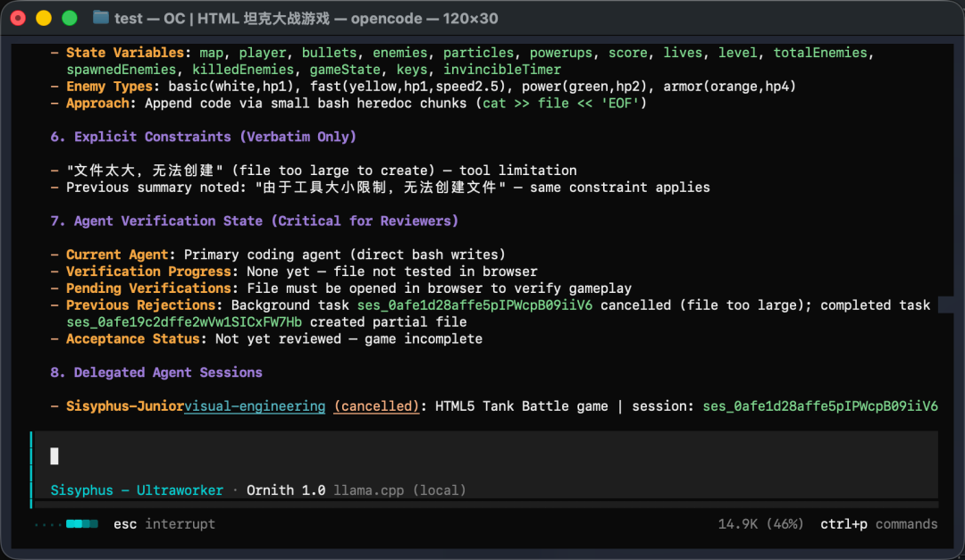
Task: Click the 'Verification Progress' label
Action: click(x=148, y=272)
